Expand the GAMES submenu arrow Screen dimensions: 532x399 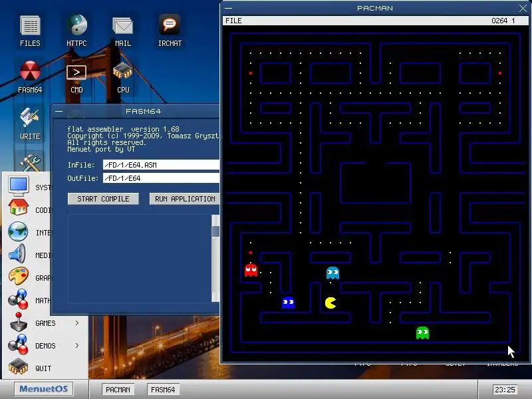(77, 323)
